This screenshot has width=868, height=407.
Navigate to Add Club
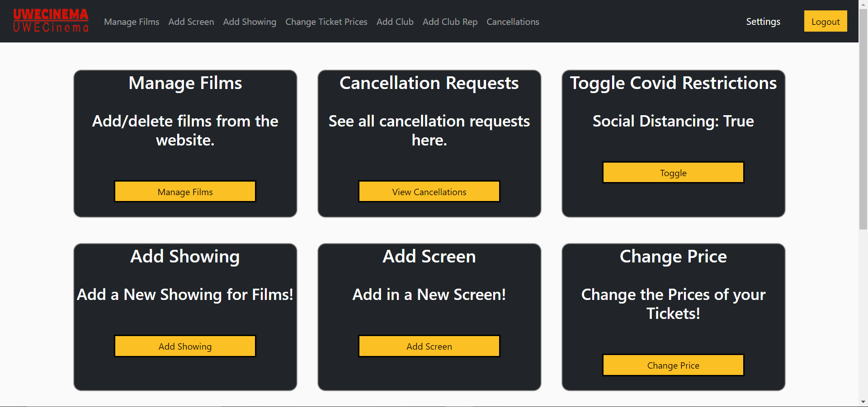point(395,22)
